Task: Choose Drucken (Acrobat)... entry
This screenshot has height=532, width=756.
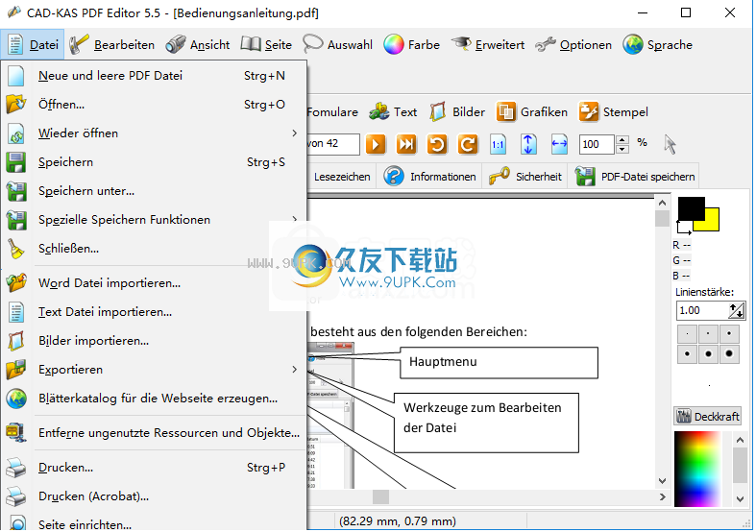Action: pyautogui.click(x=154, y=496)
